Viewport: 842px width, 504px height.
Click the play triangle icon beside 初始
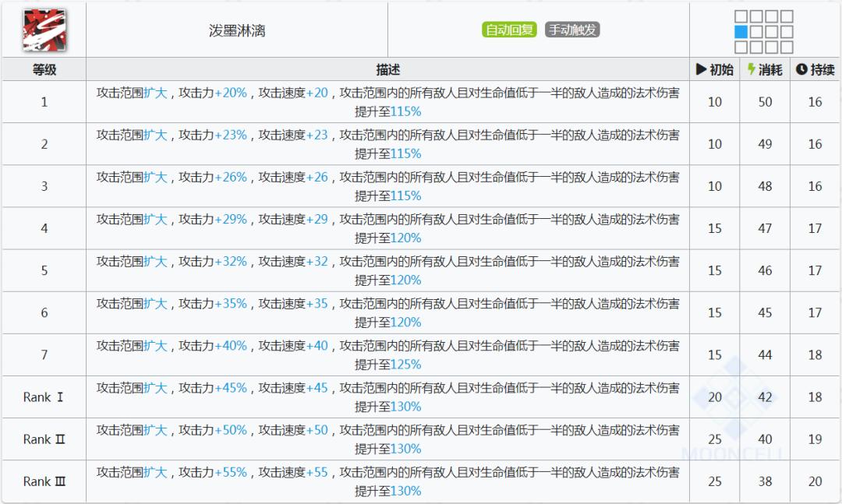pos(702,69)
